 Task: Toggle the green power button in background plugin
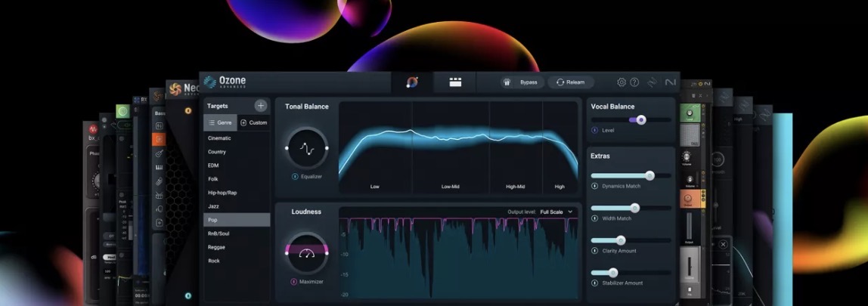122,111
